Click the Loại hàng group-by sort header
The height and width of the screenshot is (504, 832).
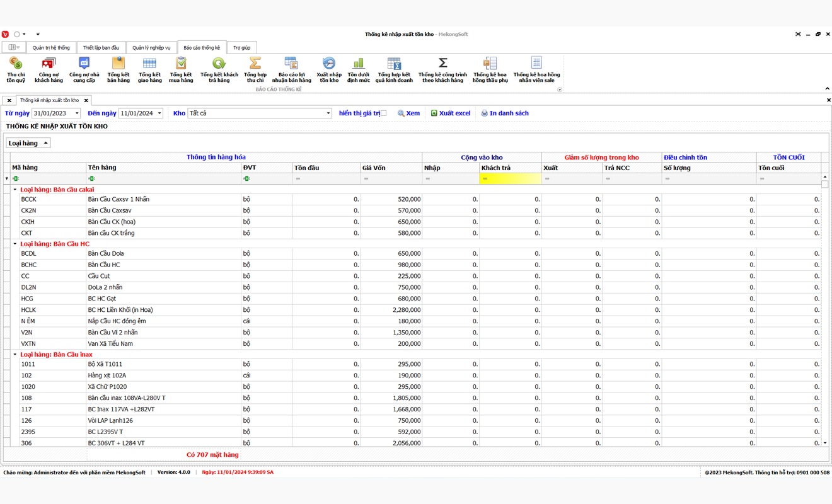[x=28, y=143]
